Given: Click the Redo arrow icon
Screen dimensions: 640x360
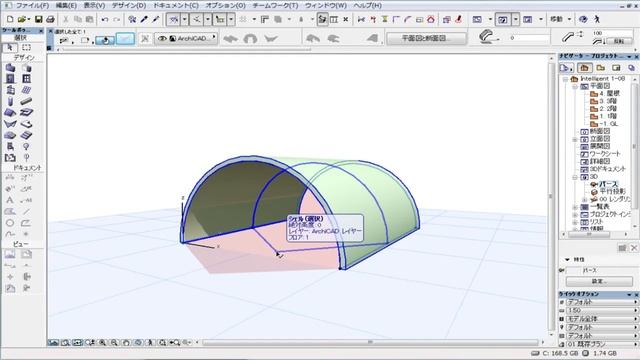Looking at the screenshot, I should (x=117, y=19).
